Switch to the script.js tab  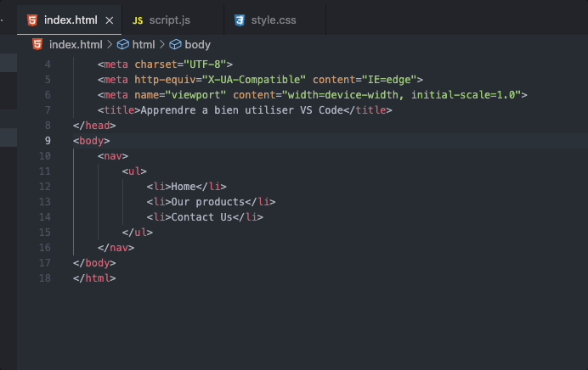(172, 20)
